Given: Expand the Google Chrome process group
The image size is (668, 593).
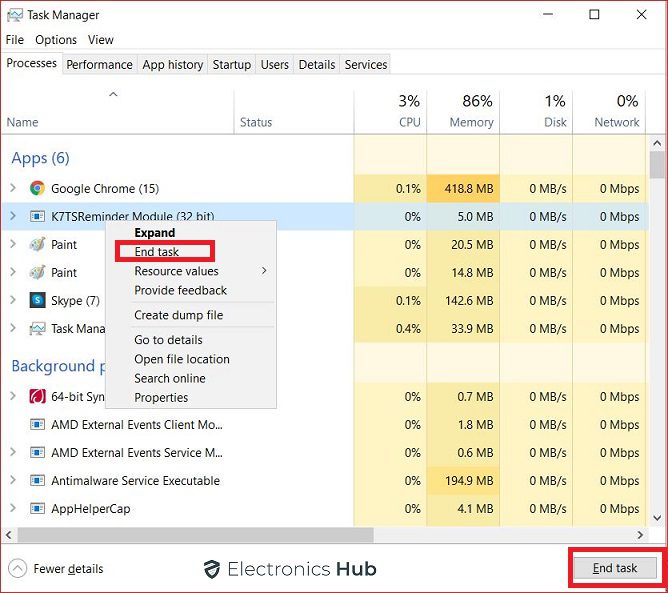Looking at the screenshot, I should pyautogui.click(x=13, y=188).
